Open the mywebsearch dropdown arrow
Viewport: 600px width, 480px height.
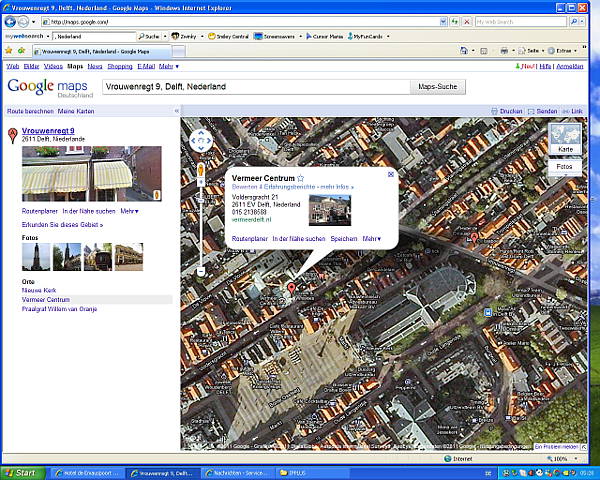(48, 36)
